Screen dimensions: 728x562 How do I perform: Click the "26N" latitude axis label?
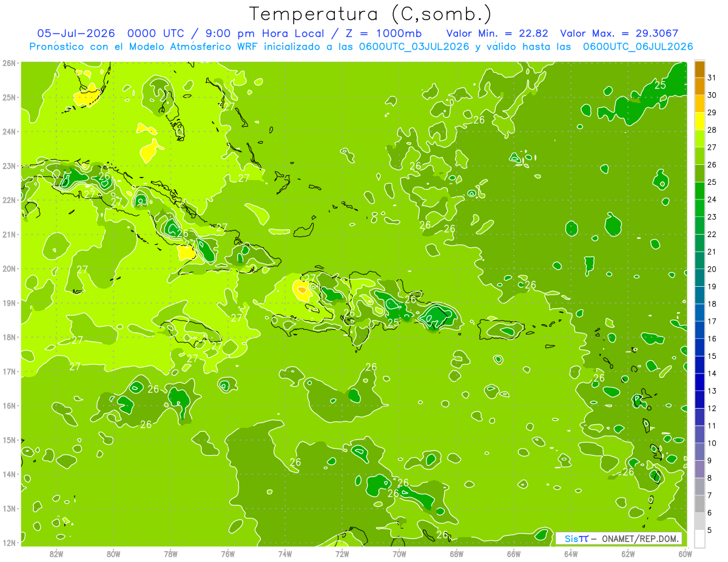point(10,63)
